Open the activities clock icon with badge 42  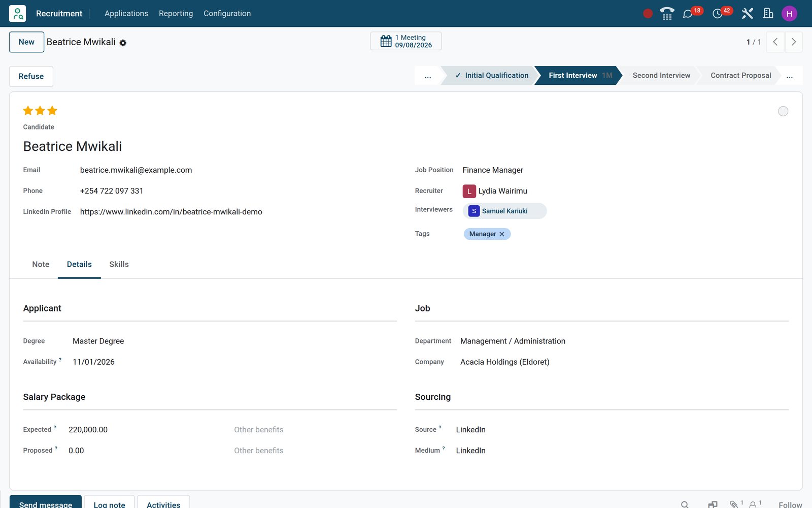(x=718, y=14)
